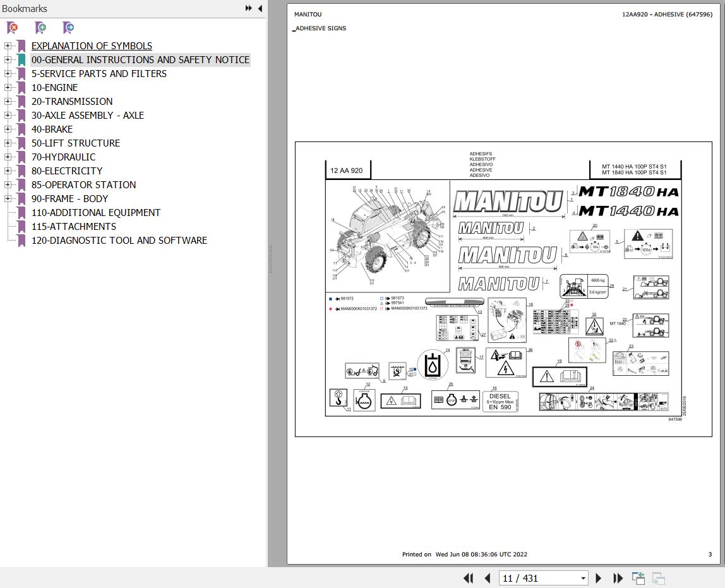Go to previous page arrow
This screenshot has width=725, height=588.
[x=488, y=578]
